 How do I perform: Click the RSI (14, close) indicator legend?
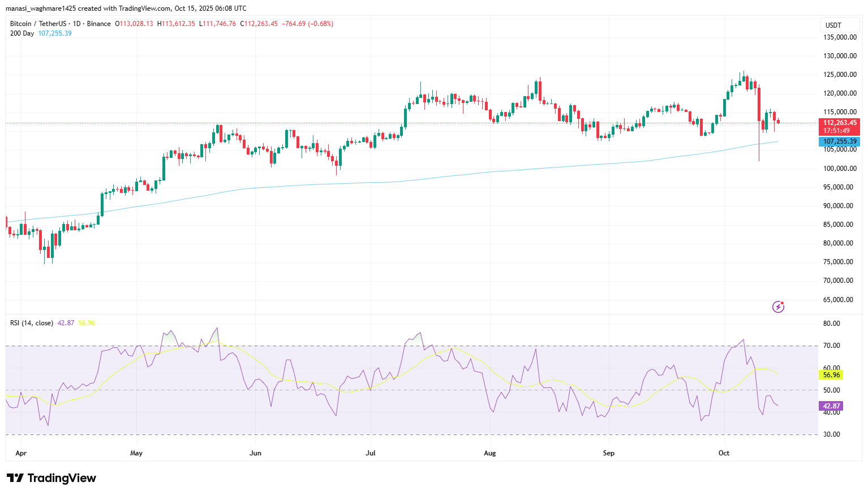[32, 323]
